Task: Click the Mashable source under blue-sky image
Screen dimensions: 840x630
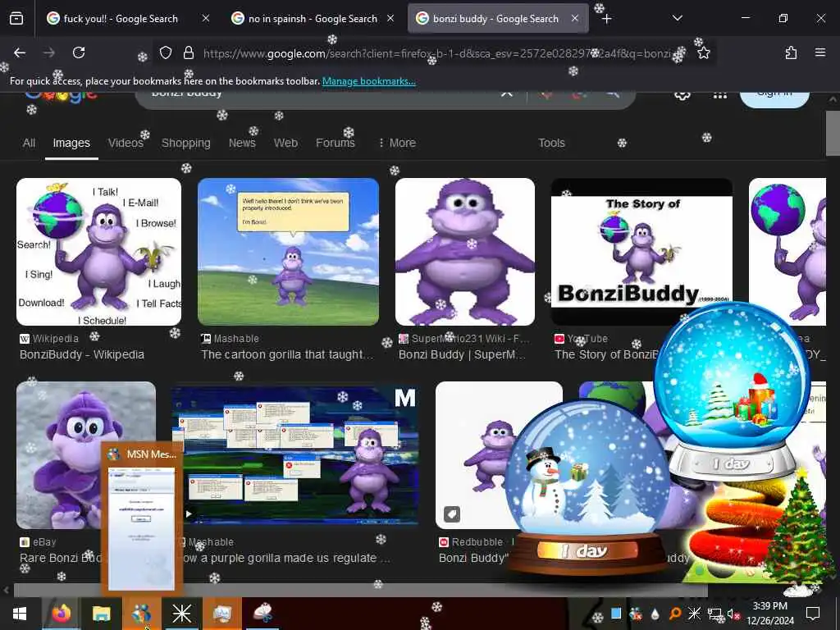Action: pyautogui.click(x=230, y=339)
